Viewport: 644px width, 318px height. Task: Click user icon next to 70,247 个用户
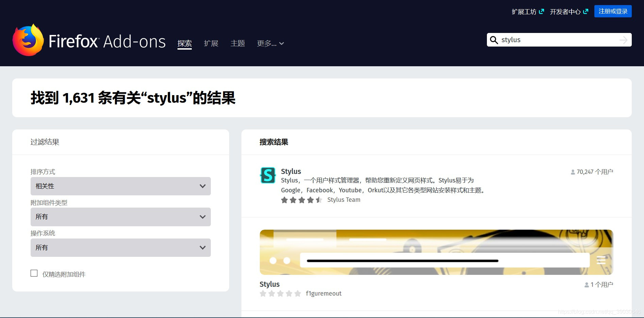coord(573,172)
